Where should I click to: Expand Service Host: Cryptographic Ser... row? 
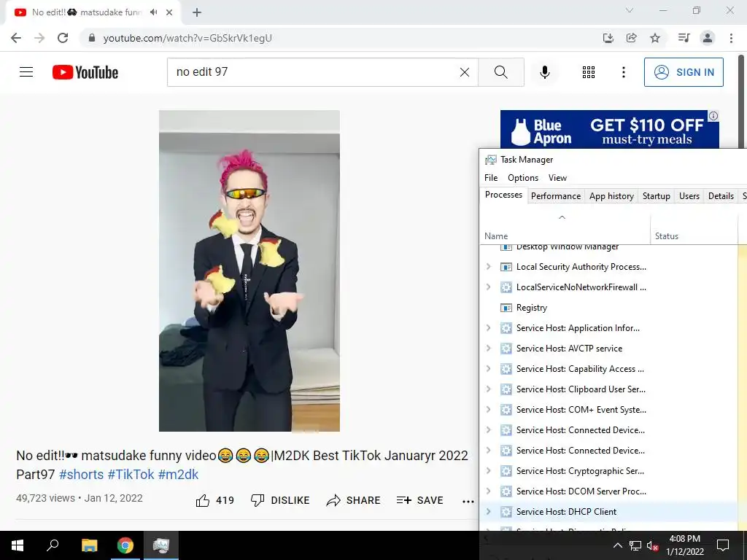(x=488, y=471)
